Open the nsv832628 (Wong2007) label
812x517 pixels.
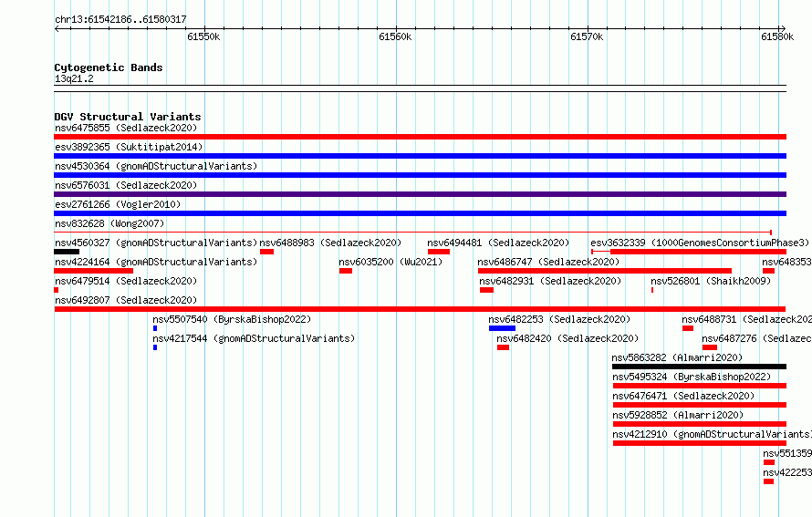pos(109,223)
